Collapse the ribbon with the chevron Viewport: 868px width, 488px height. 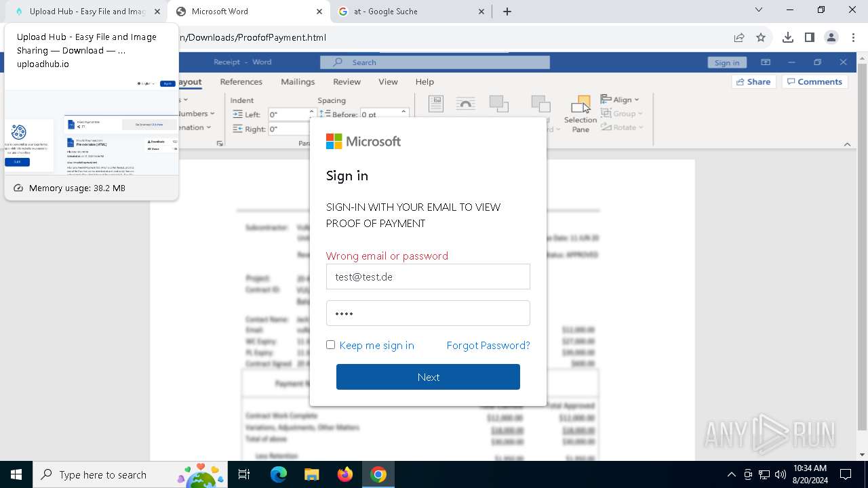(847, 144)
